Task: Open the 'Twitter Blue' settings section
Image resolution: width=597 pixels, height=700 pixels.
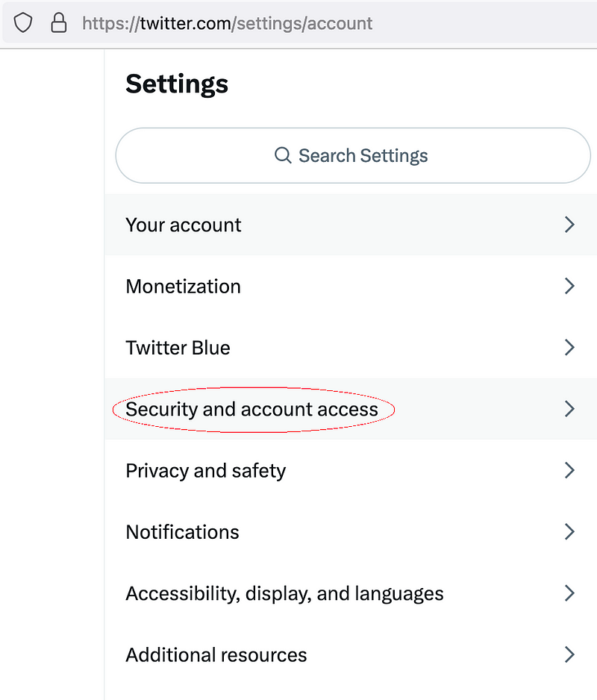Action: pyautogui.click(x=178, y=347)
